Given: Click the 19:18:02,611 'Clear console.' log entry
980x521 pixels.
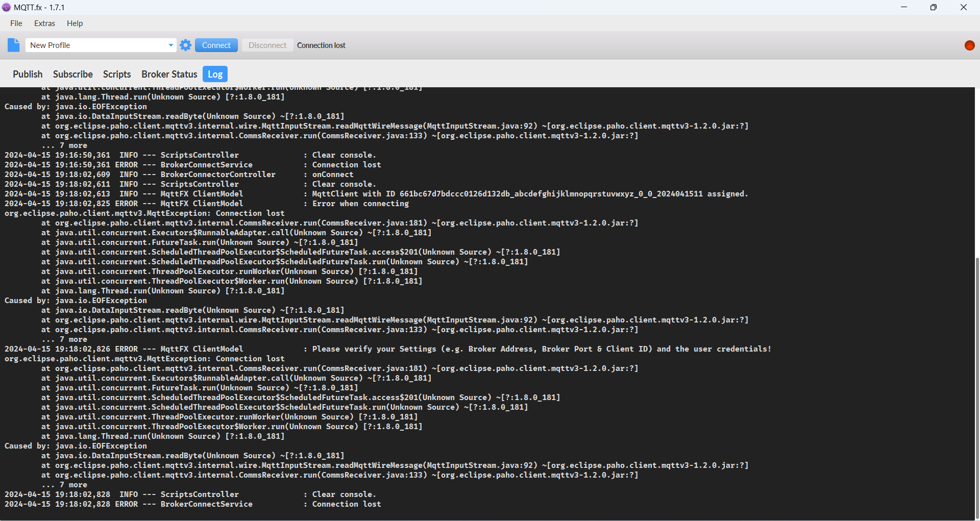Looking at the screenshot, I should 190,184.
